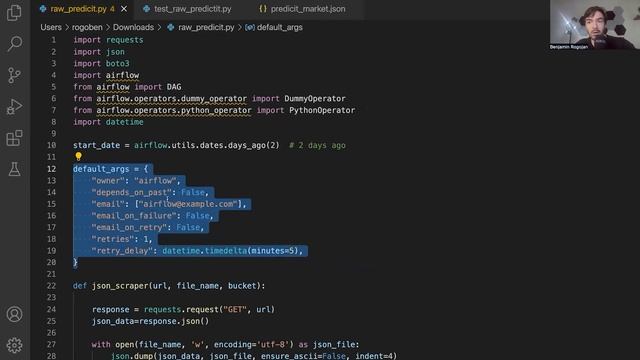Click line number 22 in gutter
Viewport: 640px width, 360px height.
[51, 286]
